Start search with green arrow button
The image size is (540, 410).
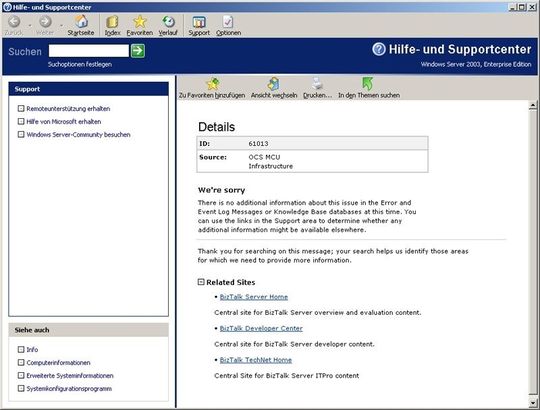(138, 51)
